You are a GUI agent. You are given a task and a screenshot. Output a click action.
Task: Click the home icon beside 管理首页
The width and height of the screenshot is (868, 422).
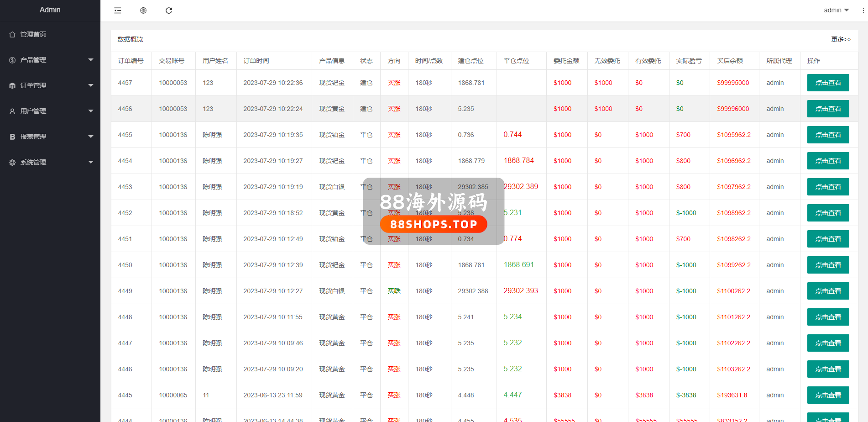point(12,35)
